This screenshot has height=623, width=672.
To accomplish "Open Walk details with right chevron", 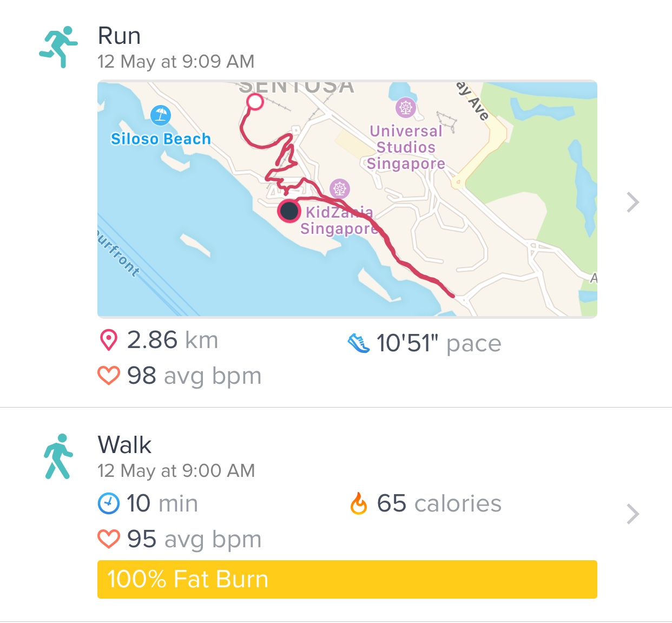I will 633,514.
